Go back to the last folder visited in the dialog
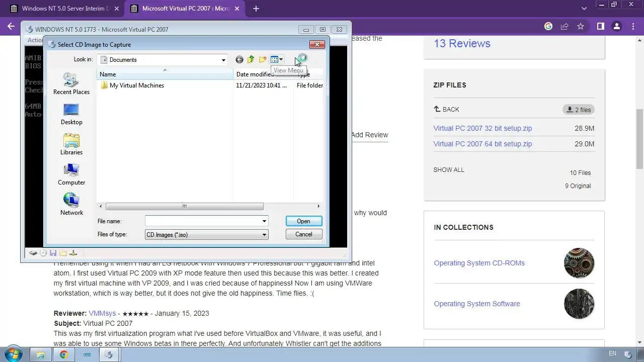The height and width of the screenshot is (362, 644). (x=239, y=60)
